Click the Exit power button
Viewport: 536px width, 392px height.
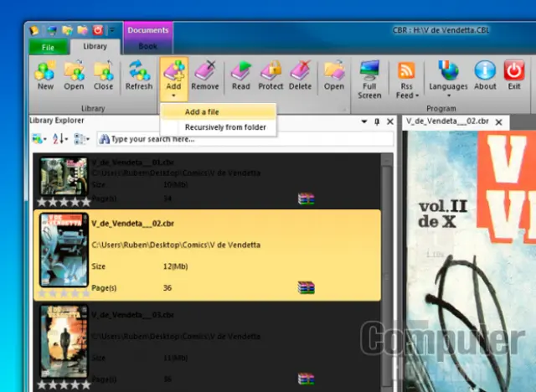point(513,74)
